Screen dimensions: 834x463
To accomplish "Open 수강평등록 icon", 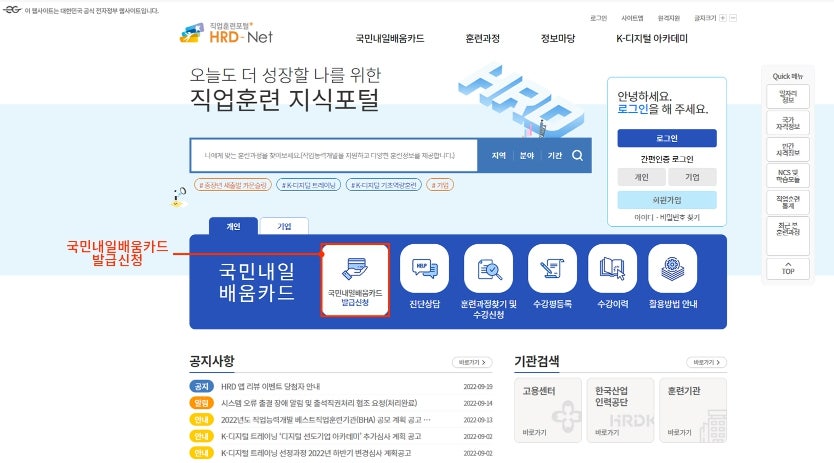I will (x=552, y=269).
